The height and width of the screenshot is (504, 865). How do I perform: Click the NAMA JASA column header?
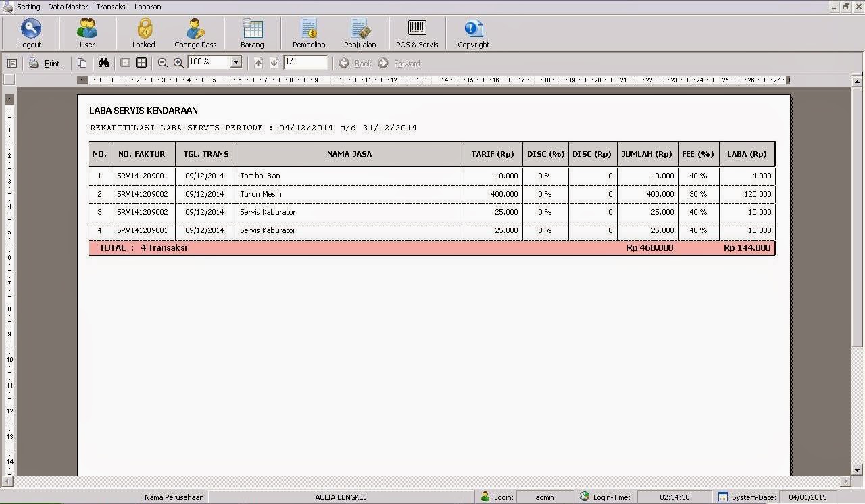click(349, 154)
